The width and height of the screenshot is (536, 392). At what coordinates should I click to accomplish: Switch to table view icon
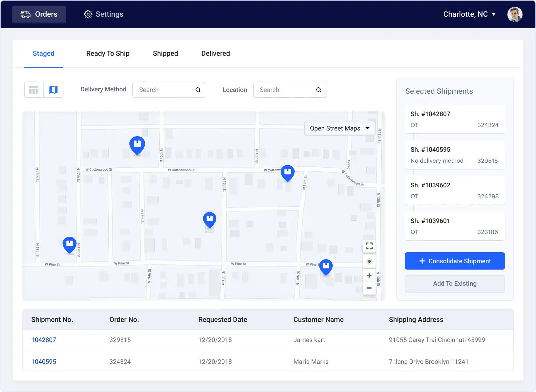pos(34,90)
